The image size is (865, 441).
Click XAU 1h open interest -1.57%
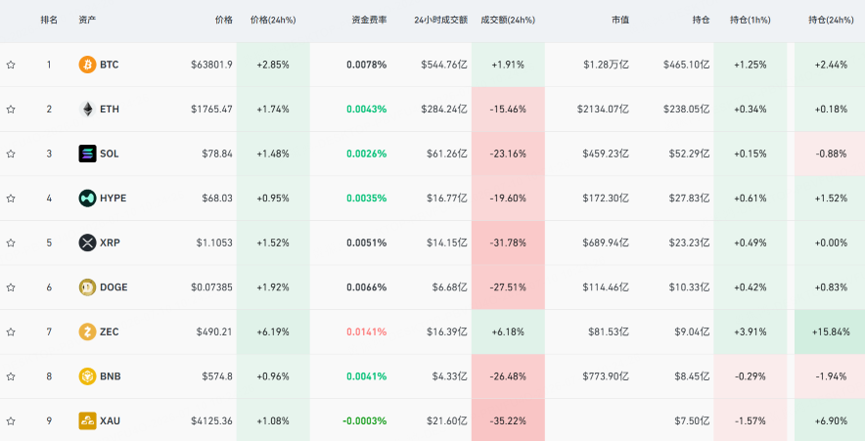pyautogui.click(x=750, y=421)
